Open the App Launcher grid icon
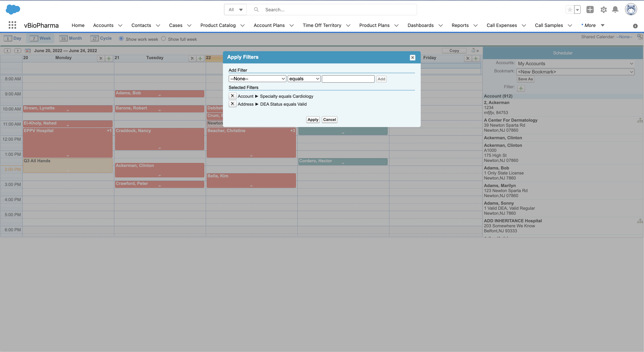Screen dimensions: 644x352 (12, 25)
